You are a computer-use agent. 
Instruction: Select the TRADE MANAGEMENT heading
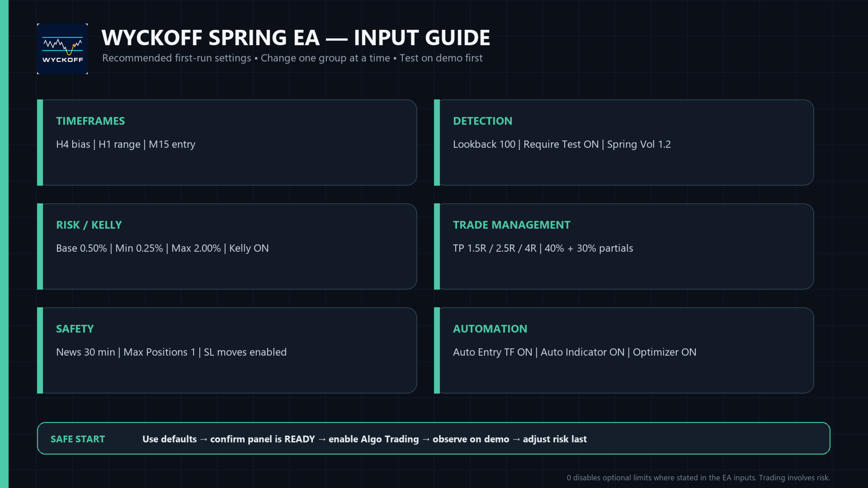pos(511,225)
